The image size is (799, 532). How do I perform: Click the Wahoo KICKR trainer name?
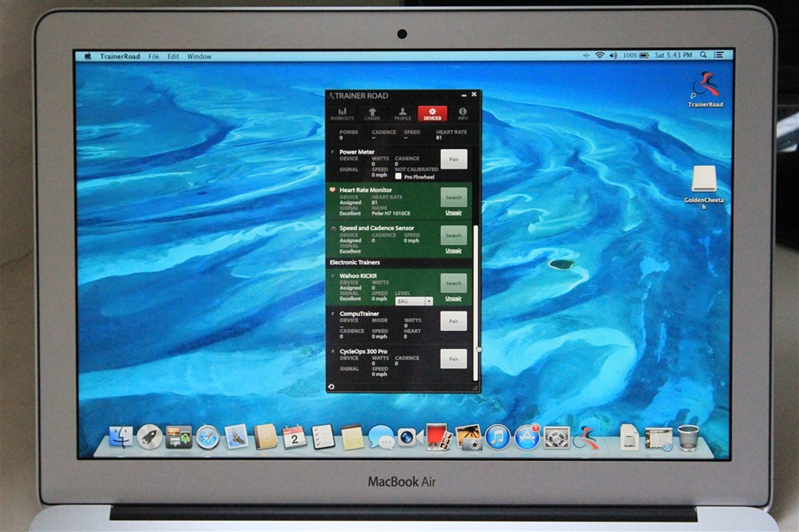click(x=358, y=275)
